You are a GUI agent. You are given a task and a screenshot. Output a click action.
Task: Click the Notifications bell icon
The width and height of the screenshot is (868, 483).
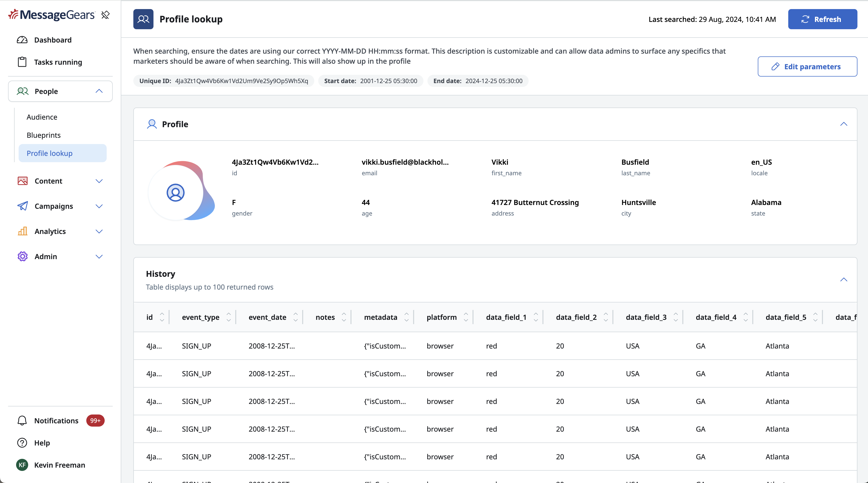22,421
